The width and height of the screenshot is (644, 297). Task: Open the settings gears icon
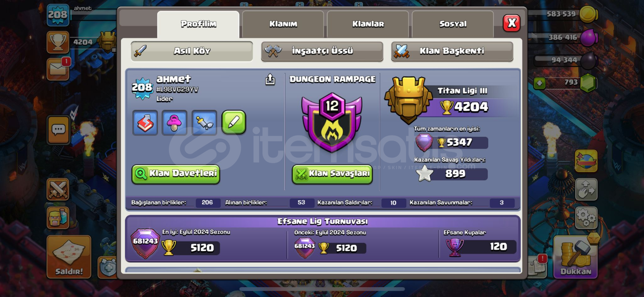click(x=586, y=218)
